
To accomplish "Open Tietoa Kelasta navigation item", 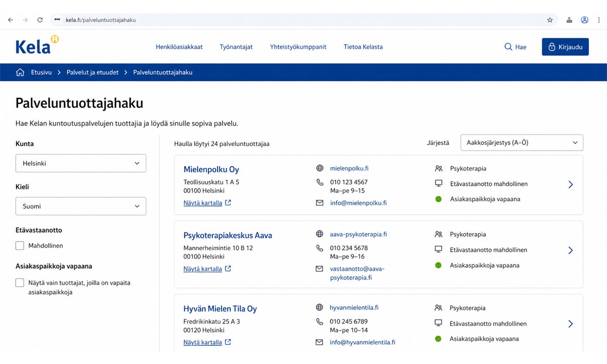I will pos(363,47).
